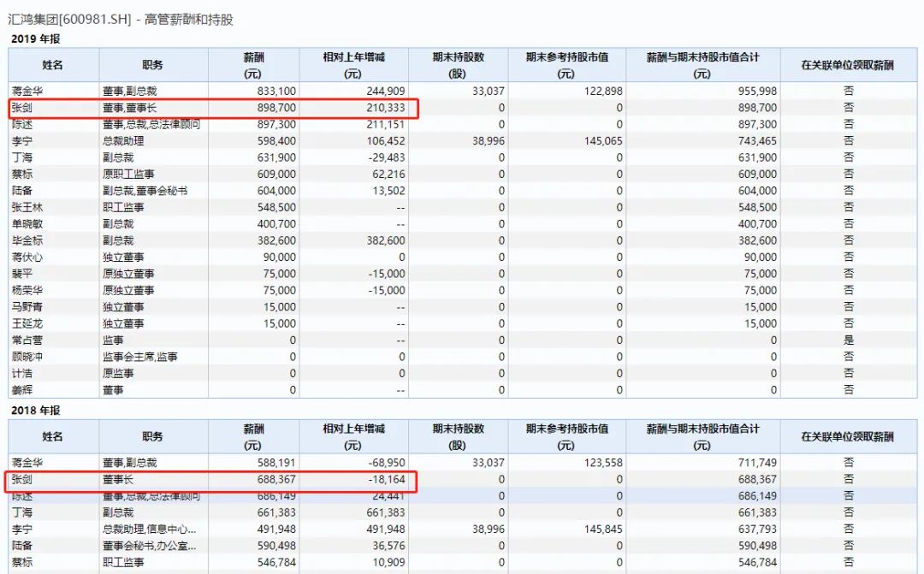Click 张剑's 2018 salary value 688,367
Screen dimensions: 924x574
tap(276, 480)
